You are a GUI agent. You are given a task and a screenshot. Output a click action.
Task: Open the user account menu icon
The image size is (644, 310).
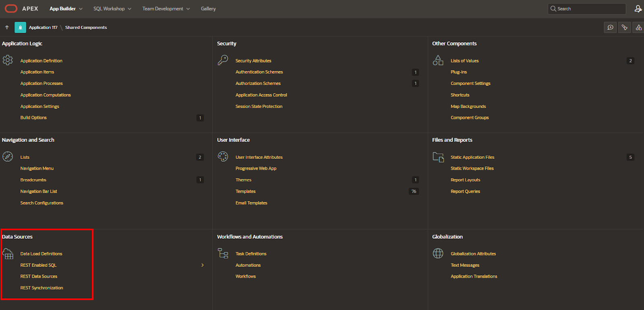[x=638, y=8]
